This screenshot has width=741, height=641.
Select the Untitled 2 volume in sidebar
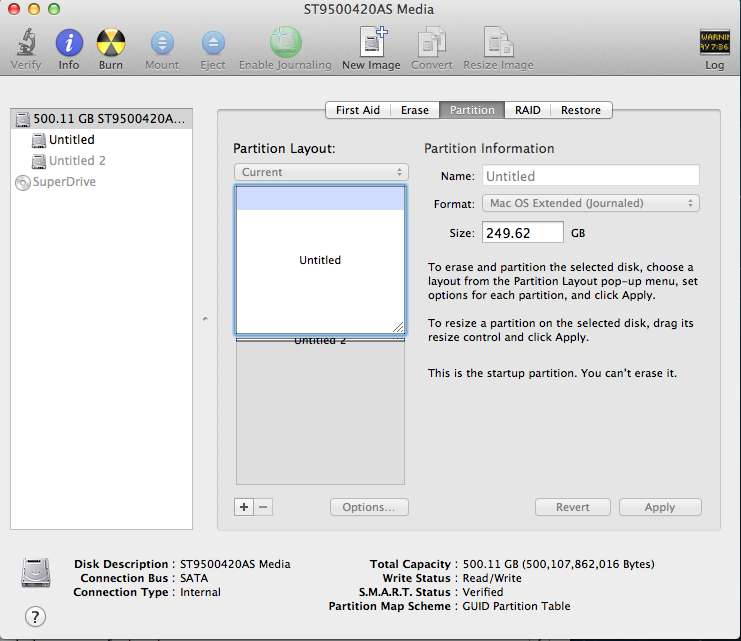(101, 161)
